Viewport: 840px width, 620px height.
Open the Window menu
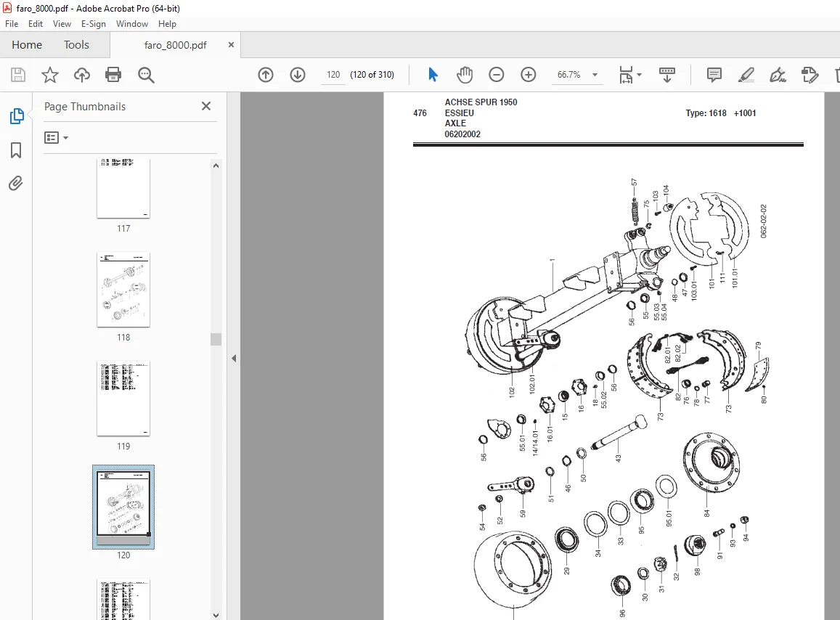coord(132,23)
